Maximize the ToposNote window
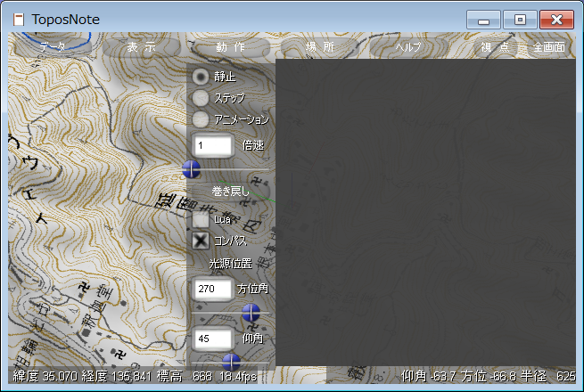 point(520,20)
